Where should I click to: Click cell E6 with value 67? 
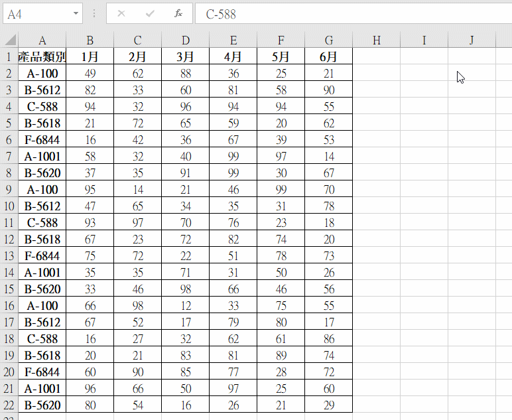pyautogui.click(x=233, y=139)
